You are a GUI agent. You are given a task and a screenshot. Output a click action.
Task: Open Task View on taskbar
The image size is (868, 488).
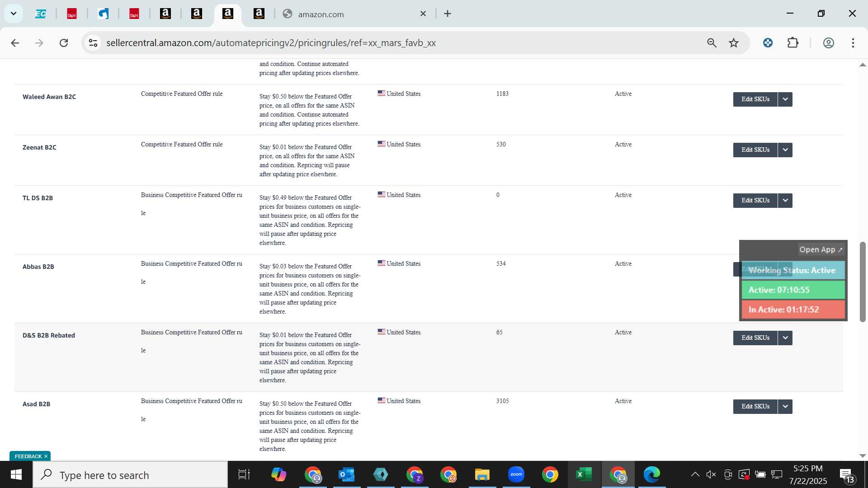tap(244, 475)
